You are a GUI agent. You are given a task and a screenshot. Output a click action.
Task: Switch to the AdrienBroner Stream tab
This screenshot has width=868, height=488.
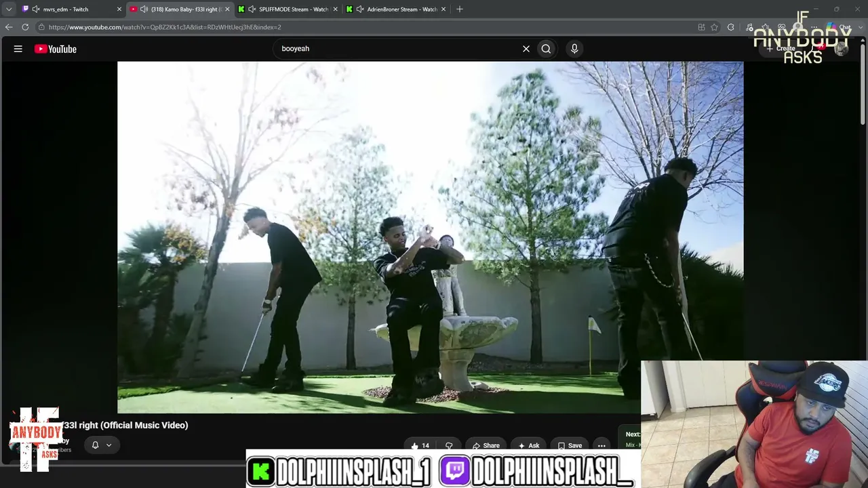tap(396, 9)
